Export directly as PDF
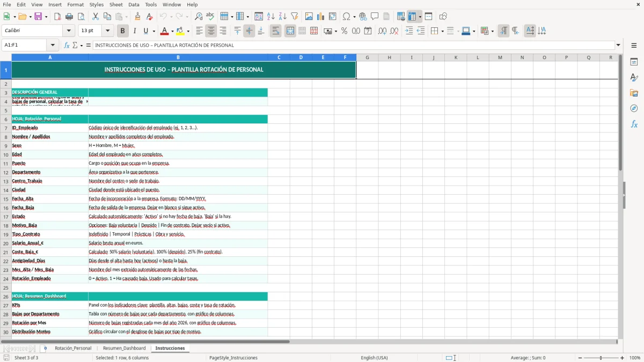 (57, 17)
